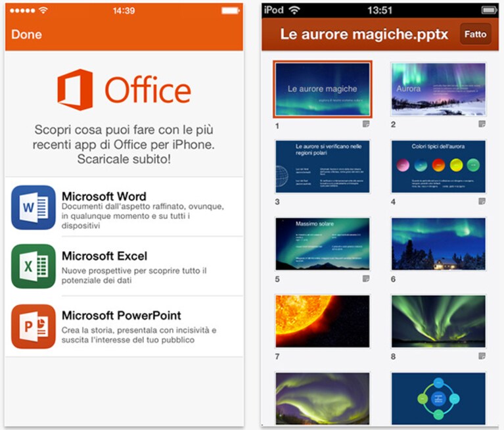Screen dimensions: 504x430
Task: Open the purple-green aurora slide thumbnail
Action: 323,398
